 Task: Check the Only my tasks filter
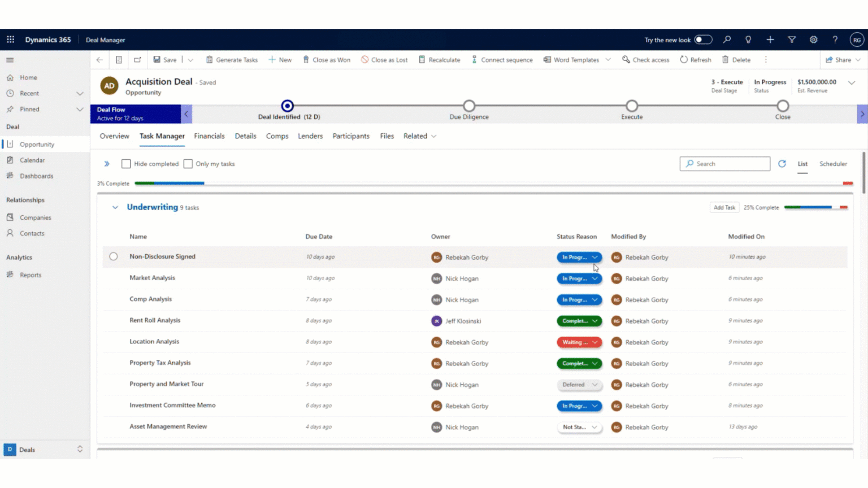188,163
